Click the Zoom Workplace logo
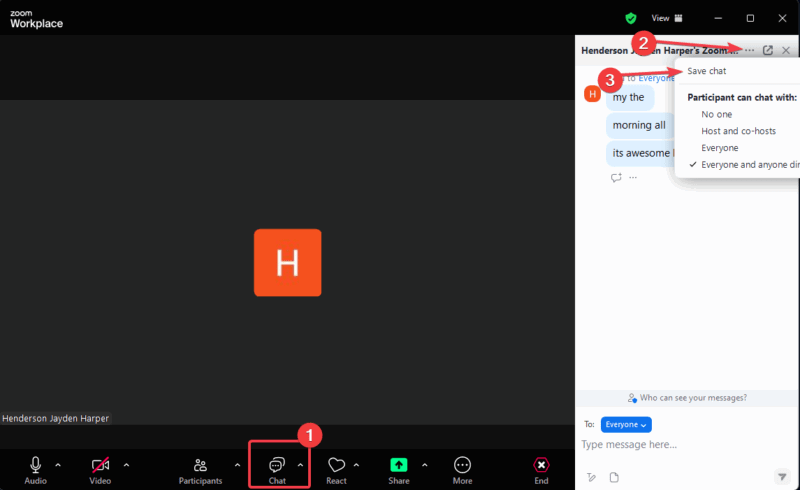Viewport: 800px width, 490px height. [x=36, y=19]
